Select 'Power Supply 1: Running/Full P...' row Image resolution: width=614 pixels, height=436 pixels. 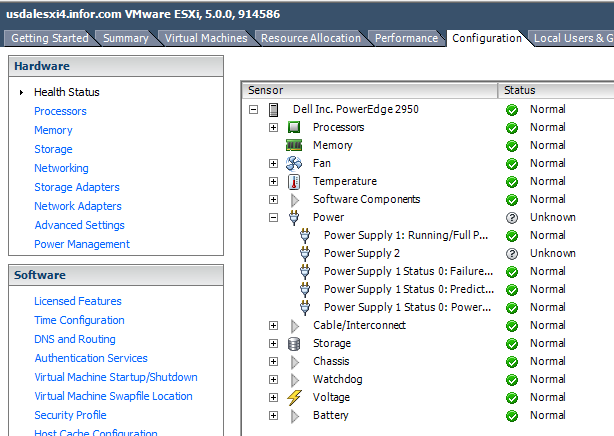tap(406, 235)
